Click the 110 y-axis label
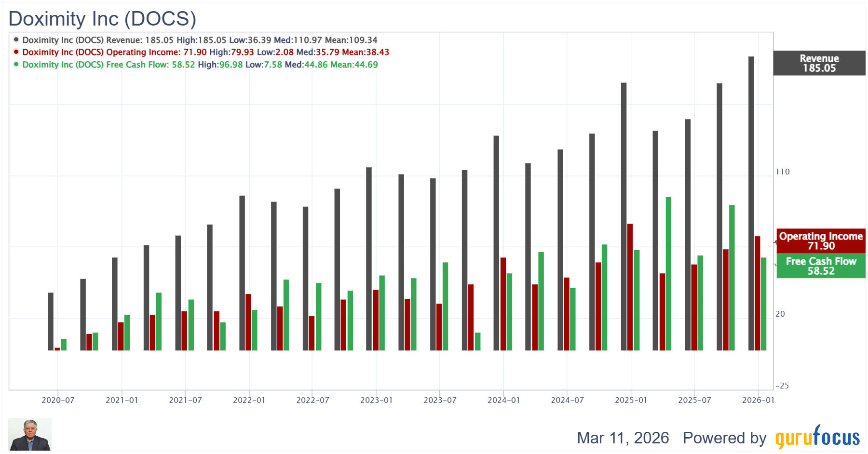The height and width of the screenshot is (454, 868). pos(783,172)
